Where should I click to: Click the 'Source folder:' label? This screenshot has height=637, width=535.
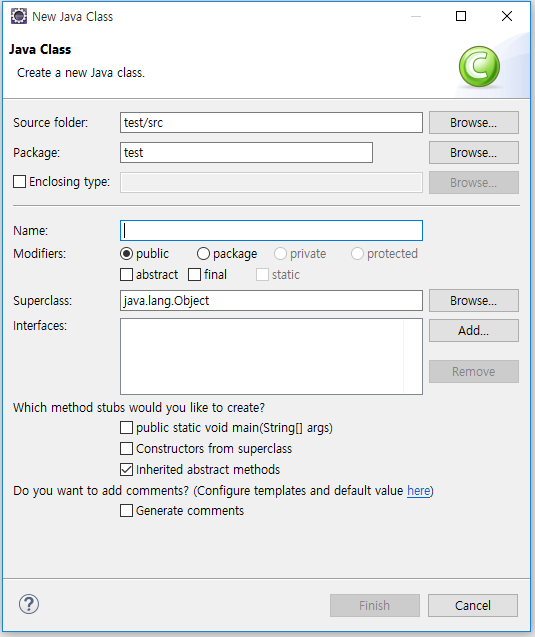[x=50, y=122]
